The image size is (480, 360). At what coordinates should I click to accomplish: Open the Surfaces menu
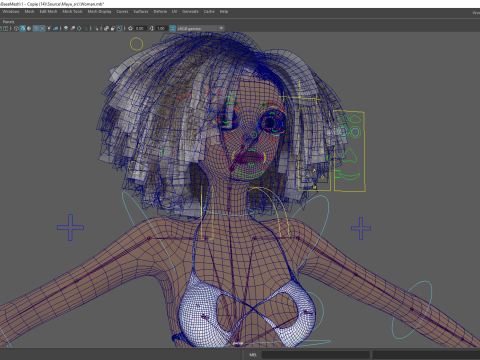click(141, 12)
